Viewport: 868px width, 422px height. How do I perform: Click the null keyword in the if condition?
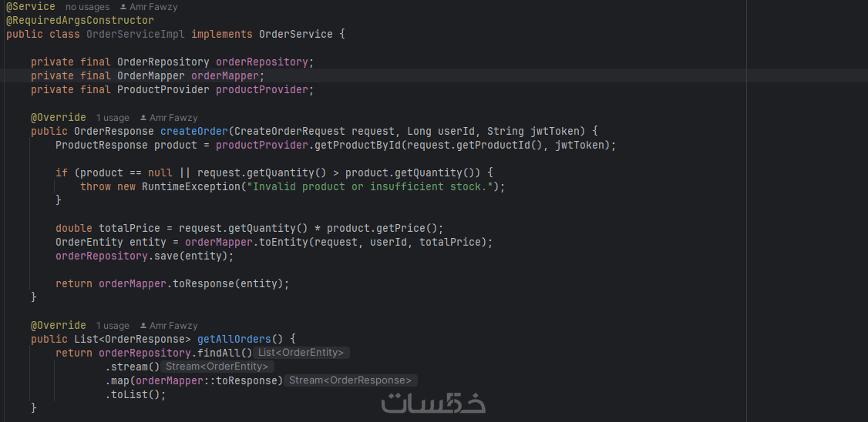pyautogui.click(x=160, y=172)
